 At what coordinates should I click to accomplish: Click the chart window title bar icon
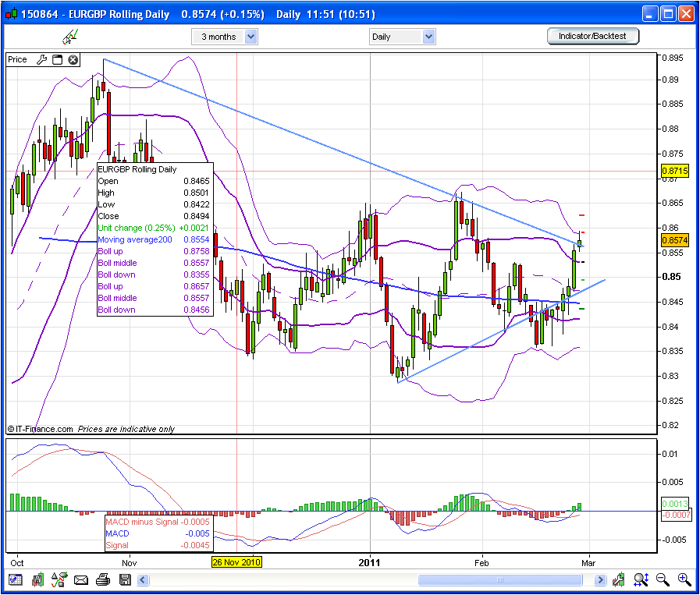[x=12, y=14]
